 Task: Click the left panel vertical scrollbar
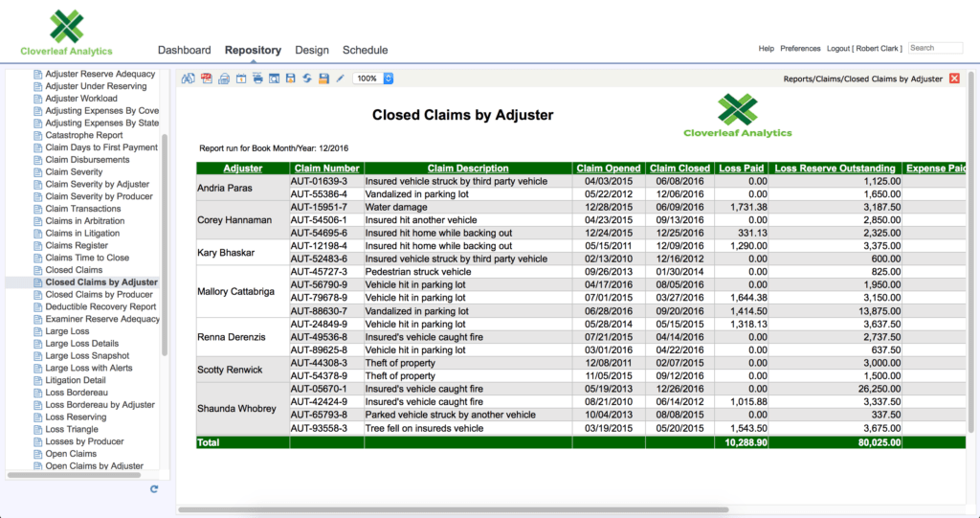(165, 245)
